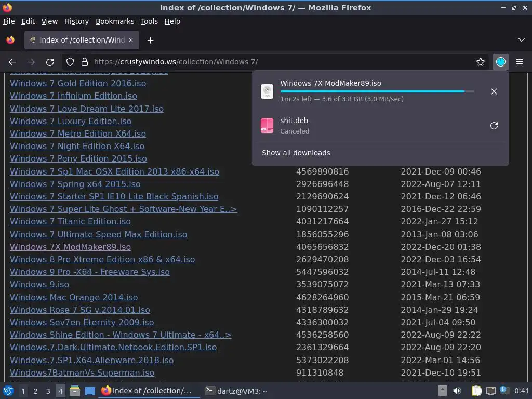Open a new tab
This screenshot has width=532, height=399.
[x=150, y=41]
